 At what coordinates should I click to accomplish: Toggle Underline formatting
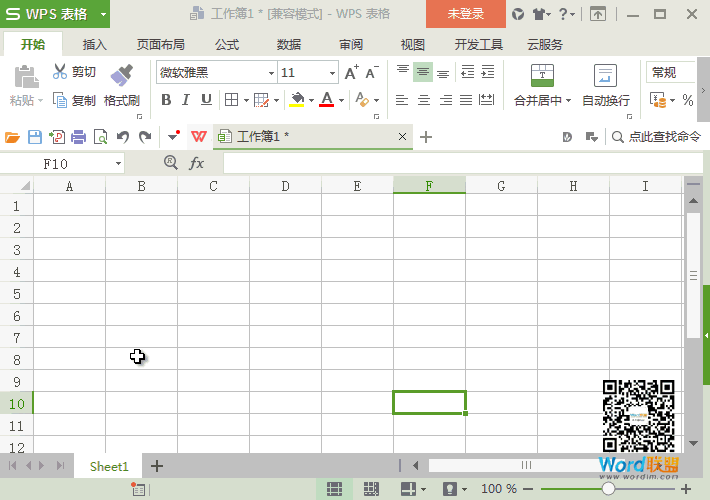click(x=206, y=100)
